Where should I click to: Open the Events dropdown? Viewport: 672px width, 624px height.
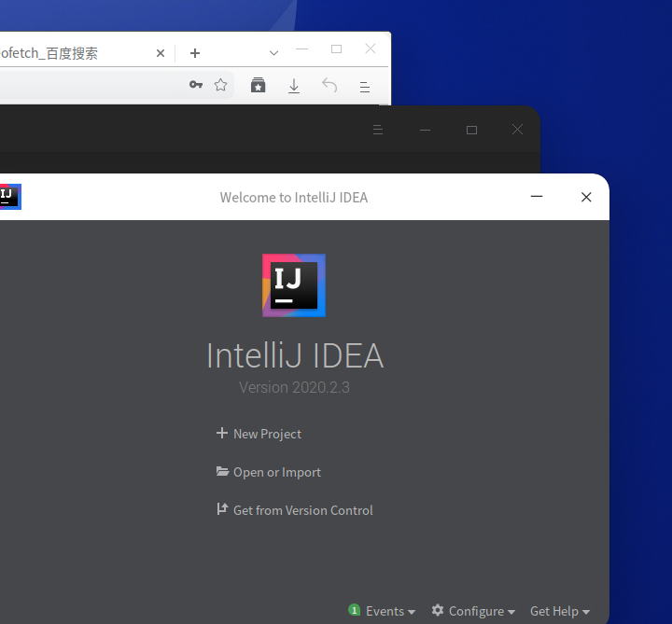390,611
